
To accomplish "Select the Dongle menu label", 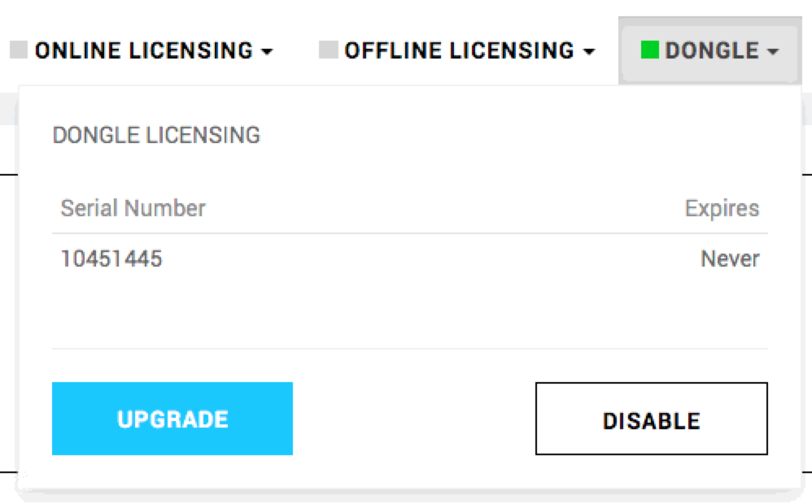I will [x=712, y=50].
